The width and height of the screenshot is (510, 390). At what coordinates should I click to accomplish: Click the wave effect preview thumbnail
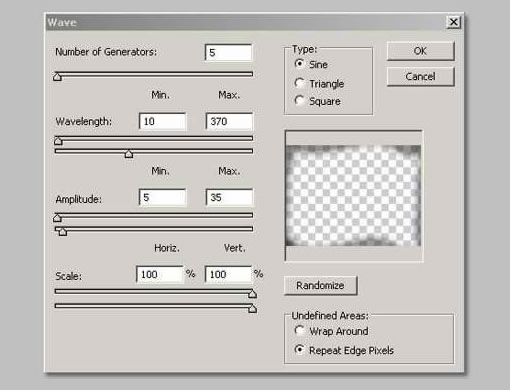[x=353, y=196]
